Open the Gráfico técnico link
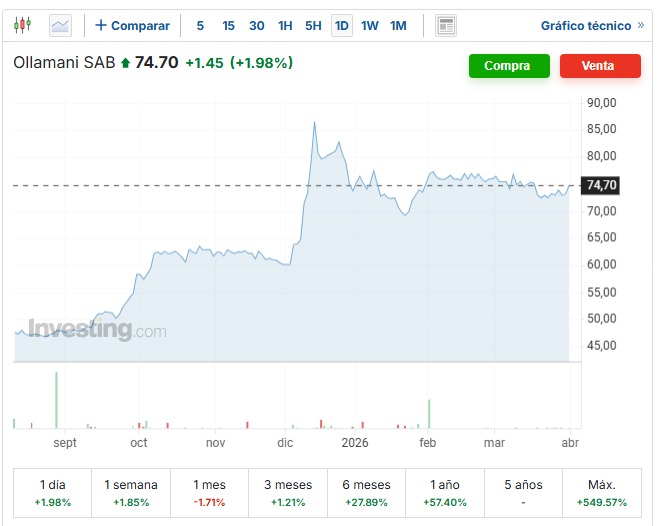The height and width of the screenshot is (526, 665). coord(585,25)
